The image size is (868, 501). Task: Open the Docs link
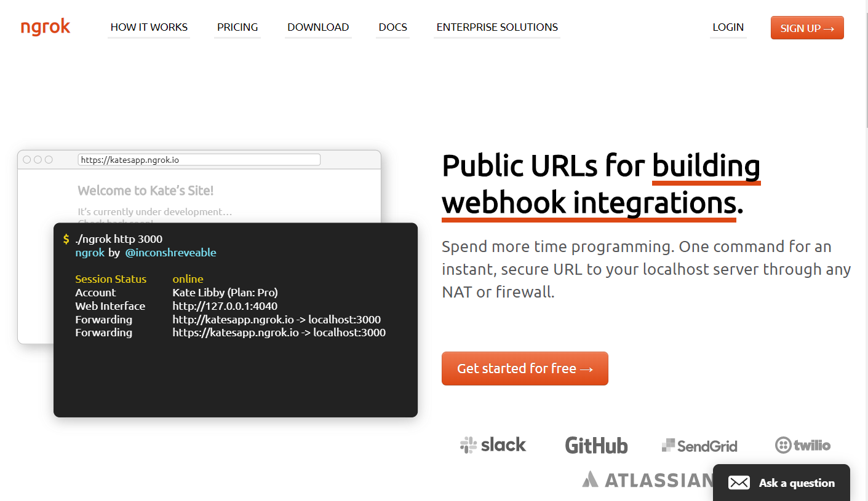tap(392, 27)
